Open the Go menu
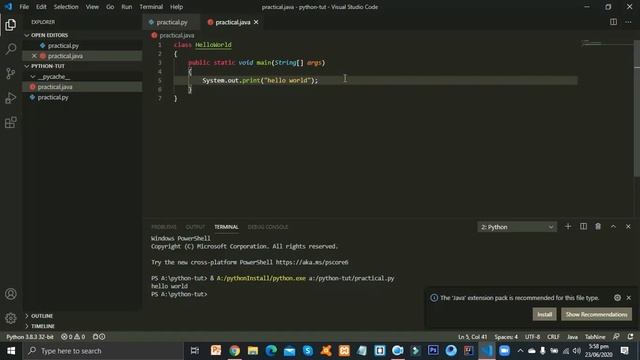The width and height of the screenshot is (640, 360). 110,7
